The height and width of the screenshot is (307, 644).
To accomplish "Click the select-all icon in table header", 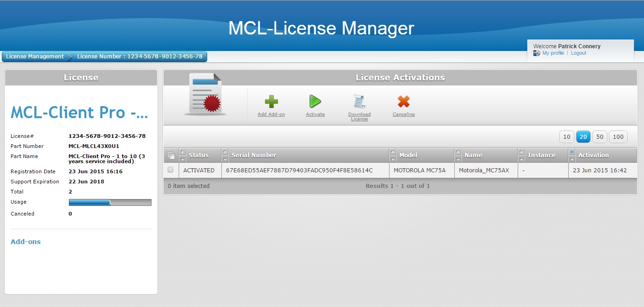I will tap(171, 155).
